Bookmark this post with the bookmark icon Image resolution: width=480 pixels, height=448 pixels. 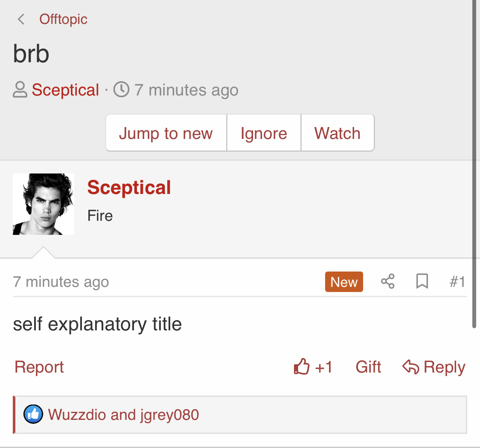422,282
